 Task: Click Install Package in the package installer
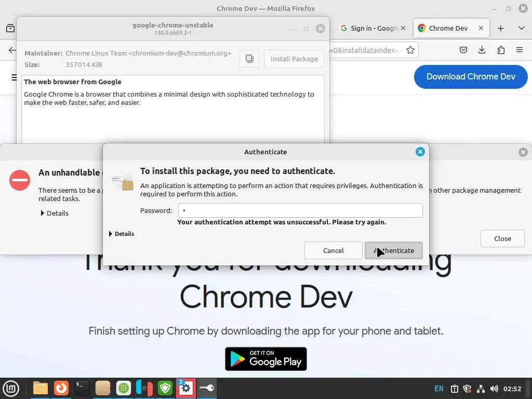pyautogui.click(x=294, y=59)
